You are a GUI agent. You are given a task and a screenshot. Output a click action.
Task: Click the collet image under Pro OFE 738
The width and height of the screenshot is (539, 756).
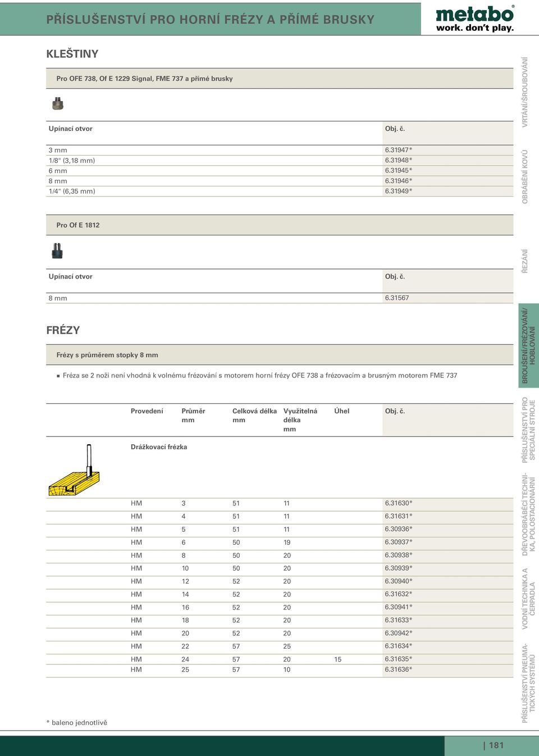pyautogui.click(x=57, y=103)
